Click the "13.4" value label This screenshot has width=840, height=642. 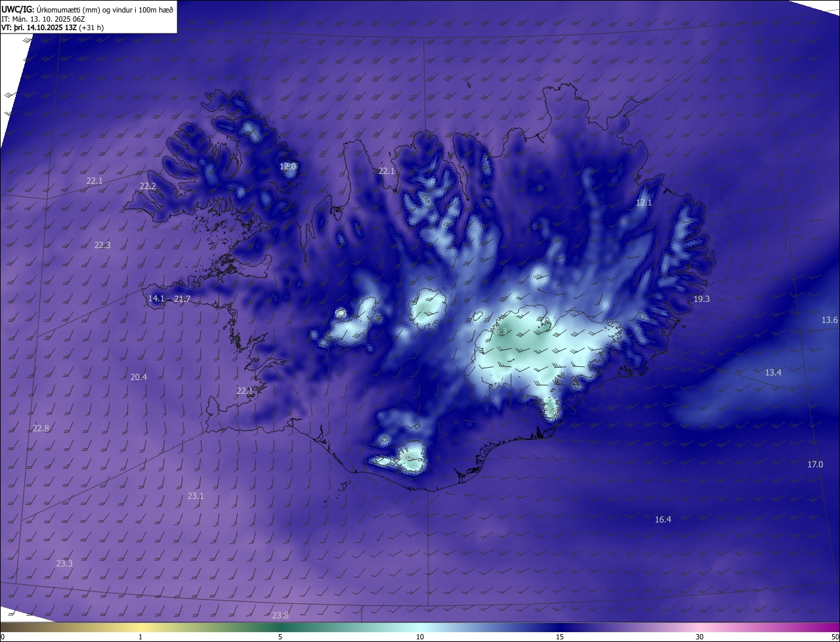[x=773, y=373]
